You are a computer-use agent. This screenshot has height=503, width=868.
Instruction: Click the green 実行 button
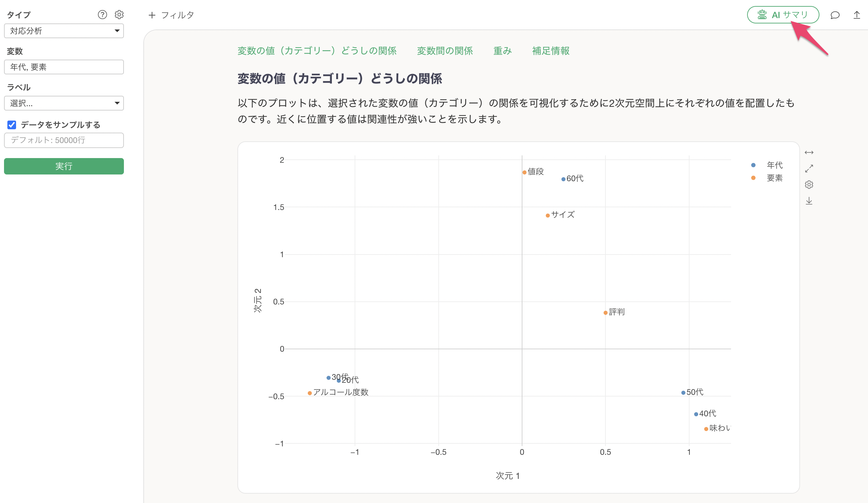(64, 166)
